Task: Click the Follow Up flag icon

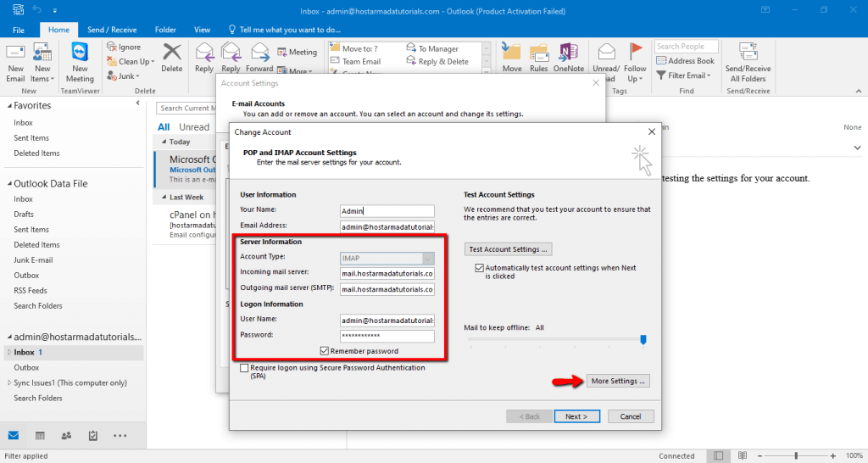Action: coord(635,52)
